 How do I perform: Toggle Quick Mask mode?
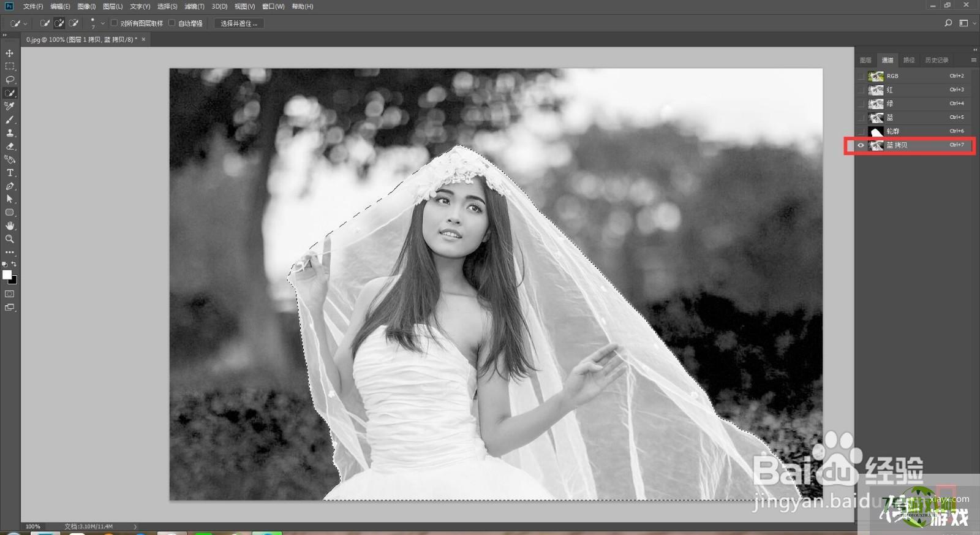pos(9,294)
